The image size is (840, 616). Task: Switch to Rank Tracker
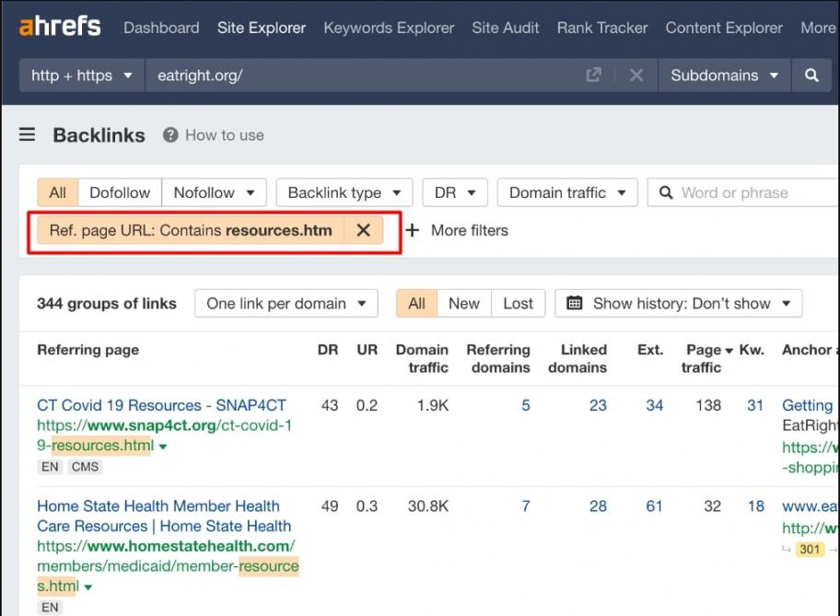(x=602, y=28)
